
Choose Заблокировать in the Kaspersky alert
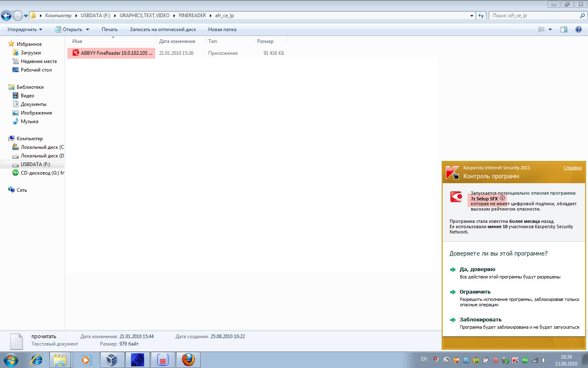click(x=481, y=320)
